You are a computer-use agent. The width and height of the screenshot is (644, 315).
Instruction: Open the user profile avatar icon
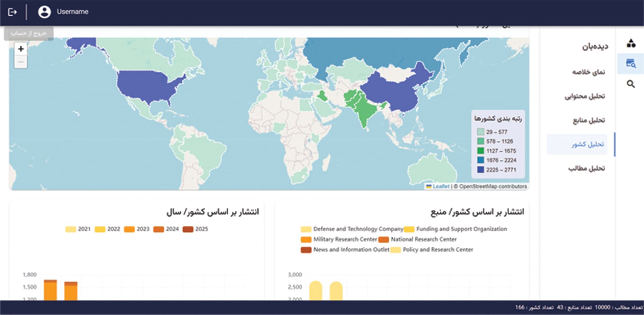pyautogui.click(x=44, y=12)
